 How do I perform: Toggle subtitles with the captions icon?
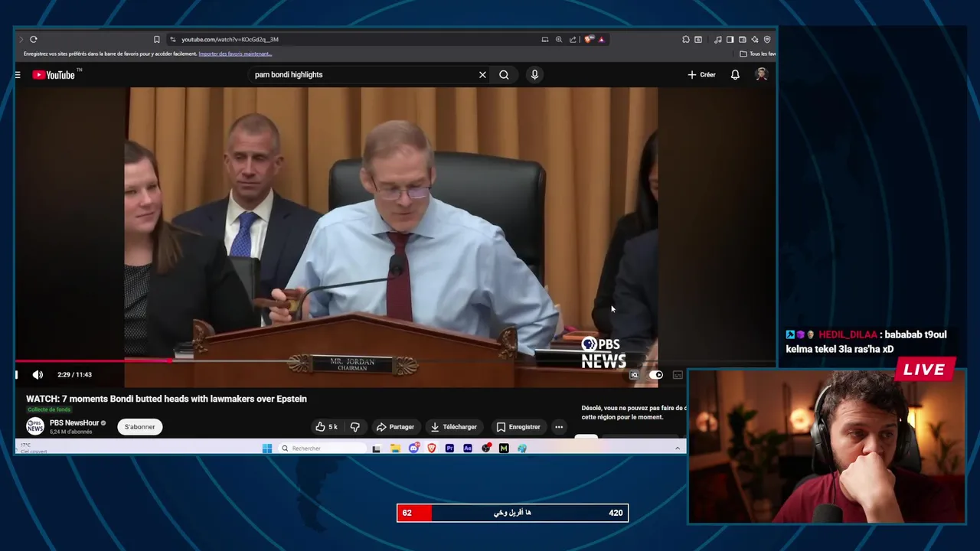coord(678,375)
